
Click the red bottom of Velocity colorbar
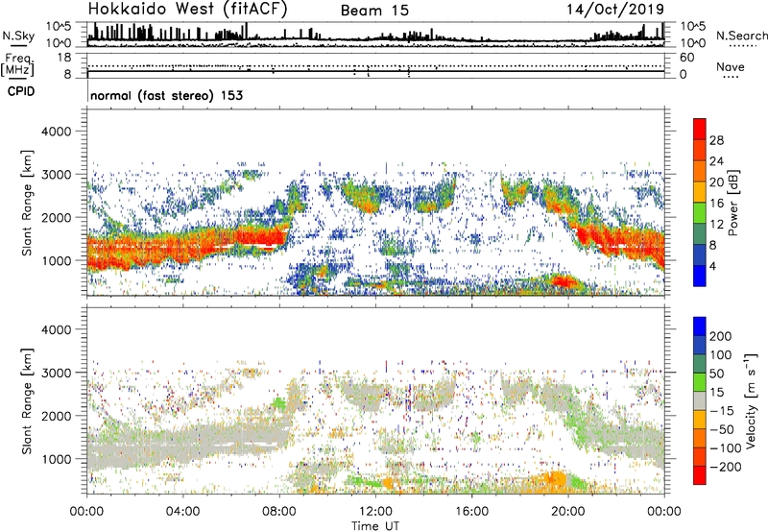tap(700, 475)
